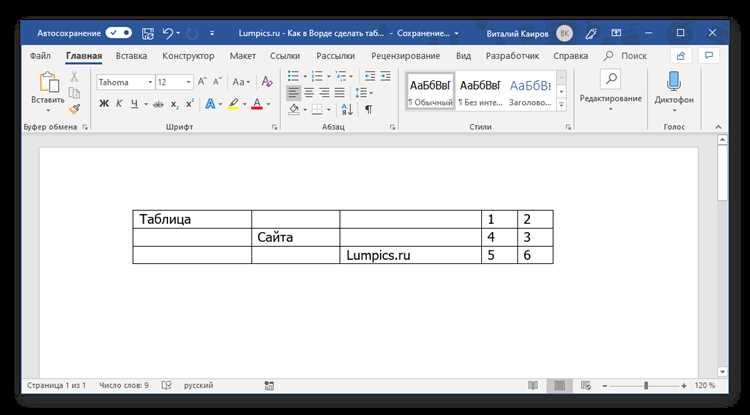The image size is (750, 415).
Task: Toggle the Автосохранение switch
Action: point(119,33)
